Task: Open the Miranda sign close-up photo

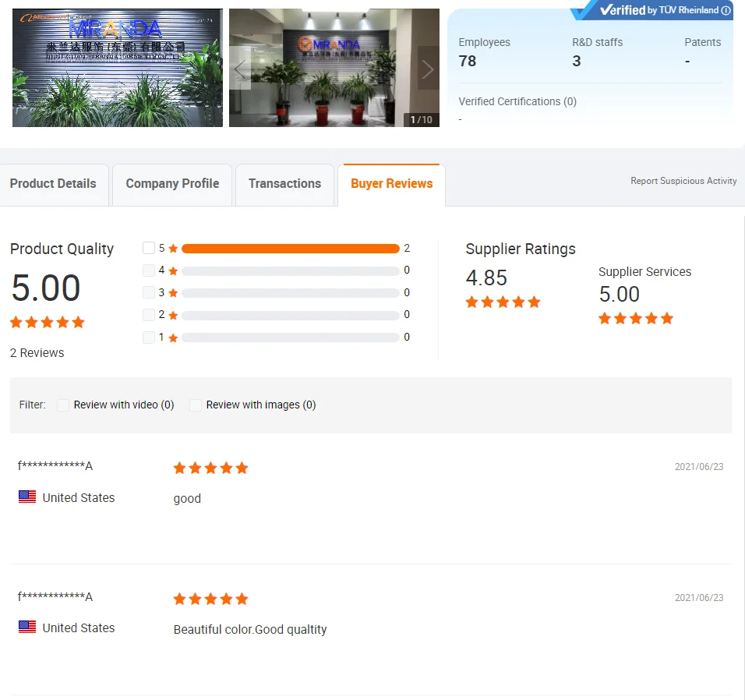Action: (x=118, y=68)
